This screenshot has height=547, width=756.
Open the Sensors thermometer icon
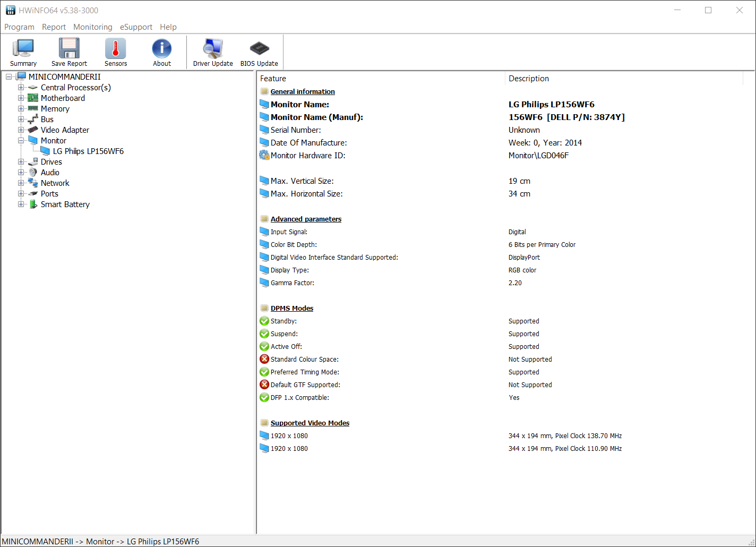[116, 48]
